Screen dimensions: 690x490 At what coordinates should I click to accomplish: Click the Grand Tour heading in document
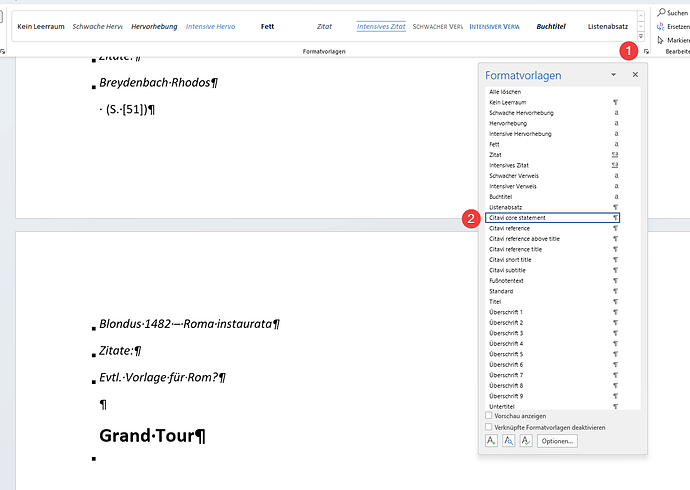[152, 436]
